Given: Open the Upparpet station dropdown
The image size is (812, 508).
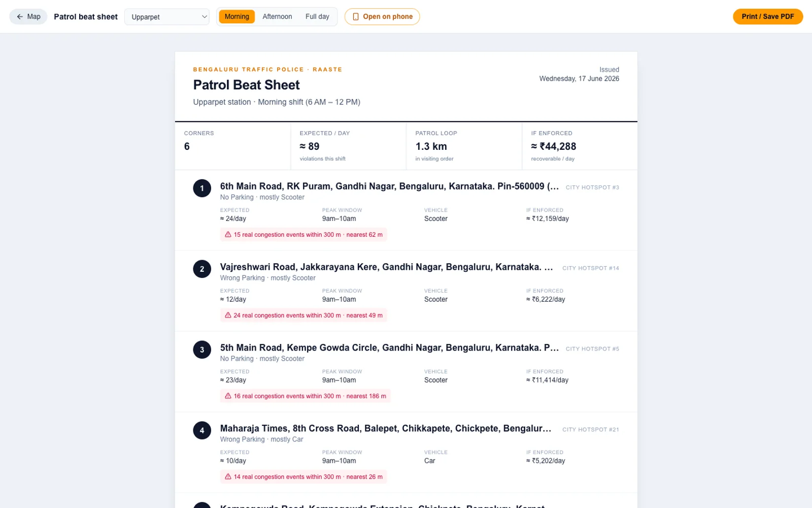Looking at the screenshot, I should tap(167, 17).
